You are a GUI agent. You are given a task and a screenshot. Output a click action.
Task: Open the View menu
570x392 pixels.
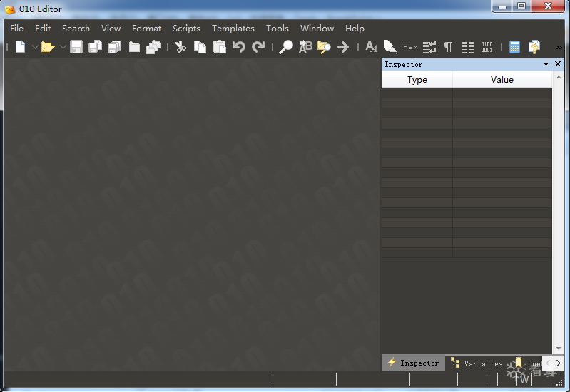(111, 29)
